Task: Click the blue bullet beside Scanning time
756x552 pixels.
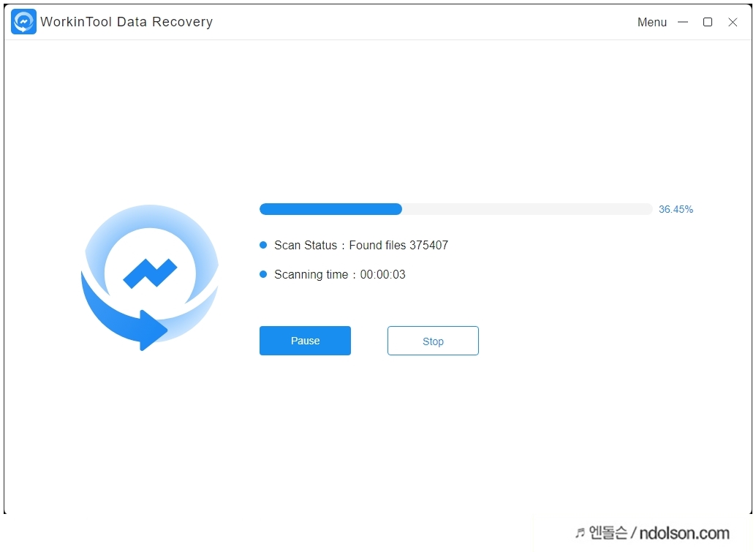Action: click(263, 274)
